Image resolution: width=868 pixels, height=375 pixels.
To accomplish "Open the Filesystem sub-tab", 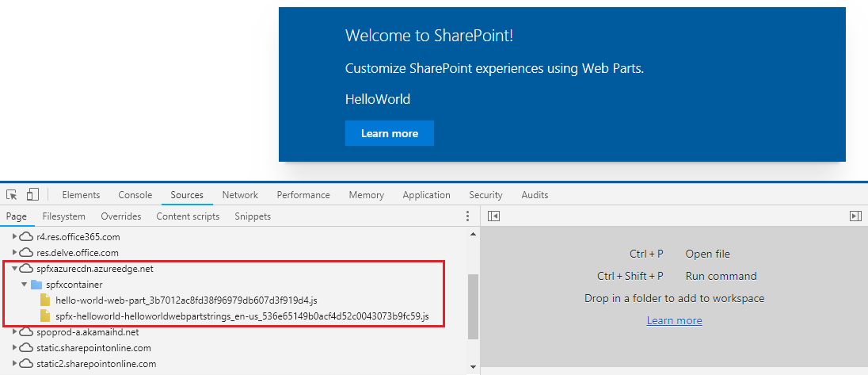I will [x=64, y=216].
